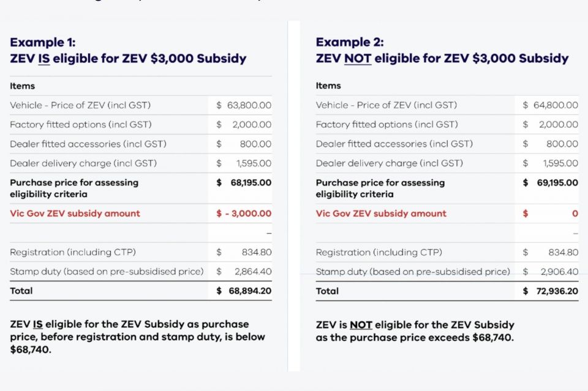Click Dealer fitted accessories row in Example 2
Image resolution: width=588 pixels, height=391 pixels.
pos(447,144)
